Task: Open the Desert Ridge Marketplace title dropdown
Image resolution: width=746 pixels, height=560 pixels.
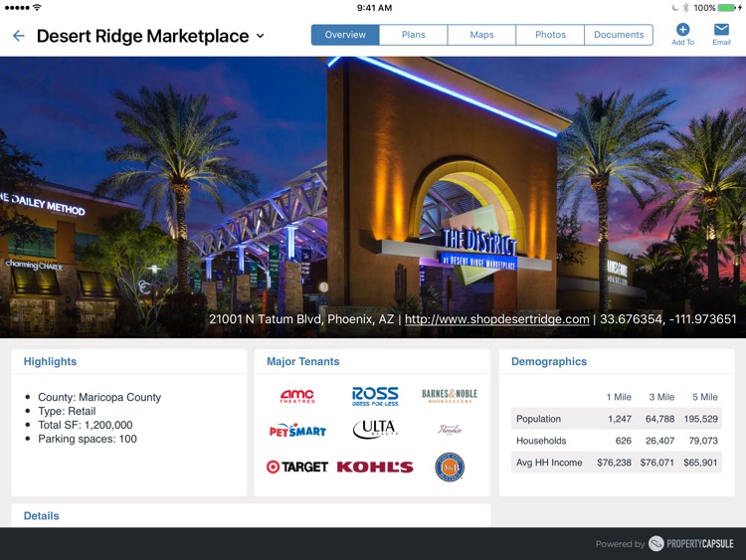Action: (260, 36)
